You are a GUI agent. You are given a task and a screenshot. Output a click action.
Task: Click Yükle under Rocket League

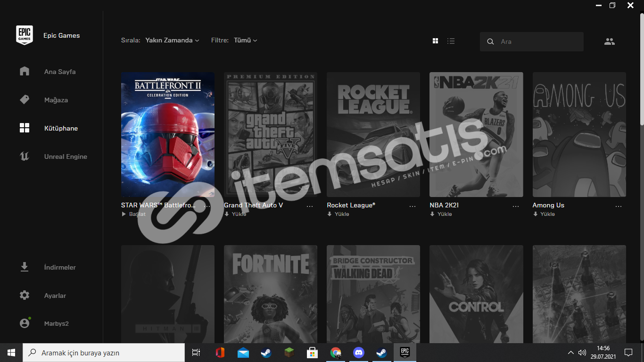pyautogui.click(x=338, y=214)
